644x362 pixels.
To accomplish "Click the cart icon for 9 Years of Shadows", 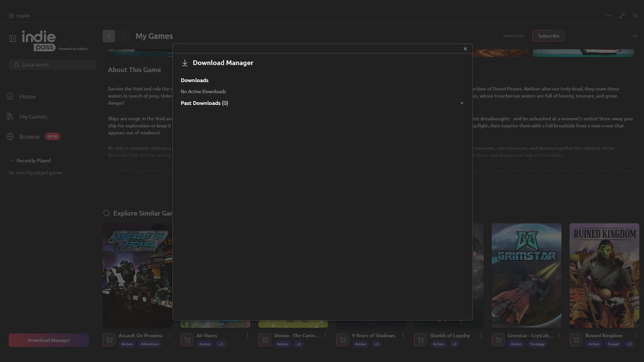I will [343, 340].
